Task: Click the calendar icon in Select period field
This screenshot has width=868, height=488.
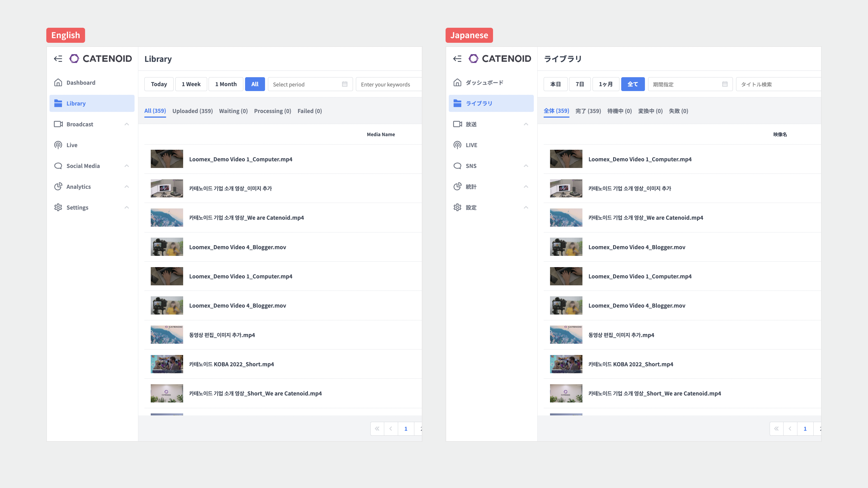Action: [x=344, y=84]
